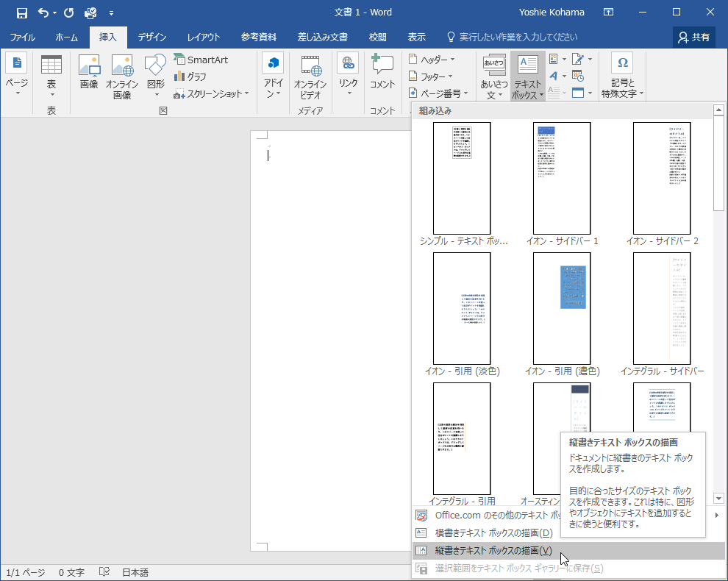
Task: Insert a picture with the 画像 icon
Action: click(x=89, y=74)
